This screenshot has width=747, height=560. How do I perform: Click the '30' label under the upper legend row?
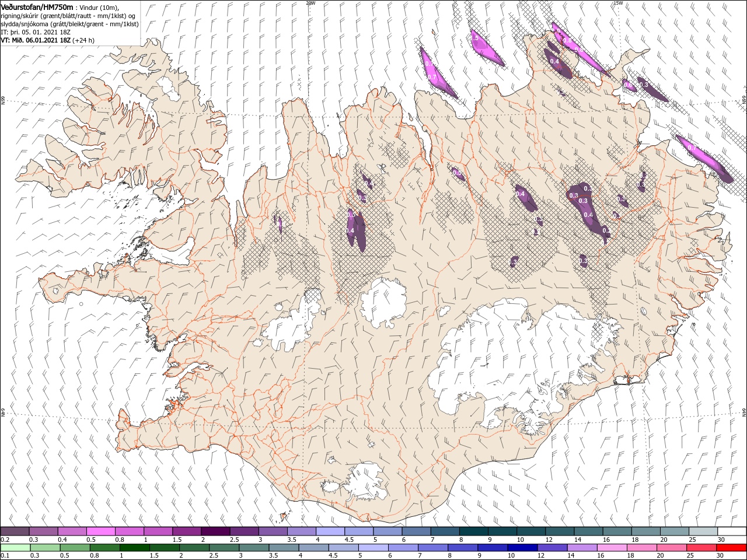720,540
